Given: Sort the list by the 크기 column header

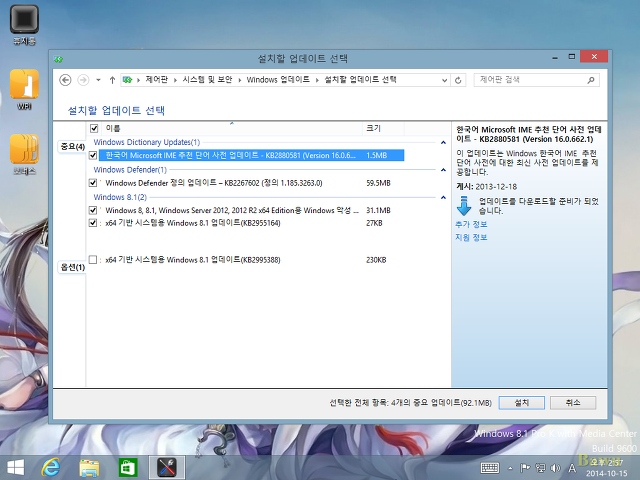Looking at the screenshot, I should point(383,129).
